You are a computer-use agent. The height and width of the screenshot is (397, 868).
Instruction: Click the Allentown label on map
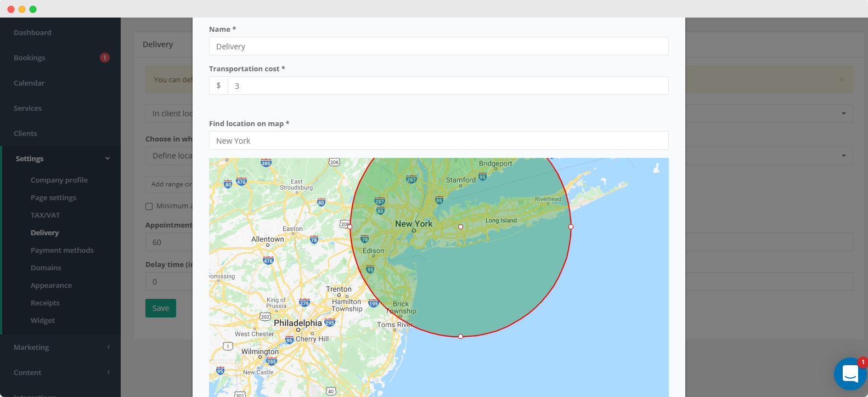click(268, 239)
